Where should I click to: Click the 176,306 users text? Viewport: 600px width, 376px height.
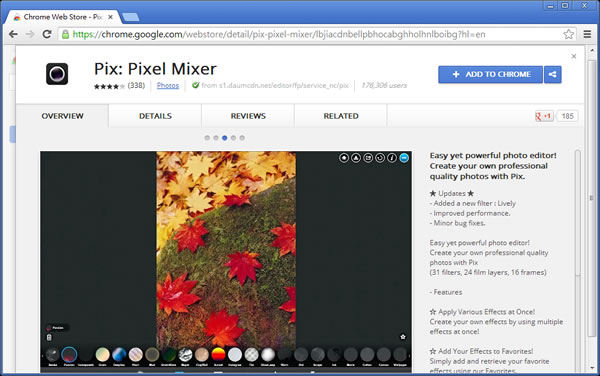(x=384, y=85)
